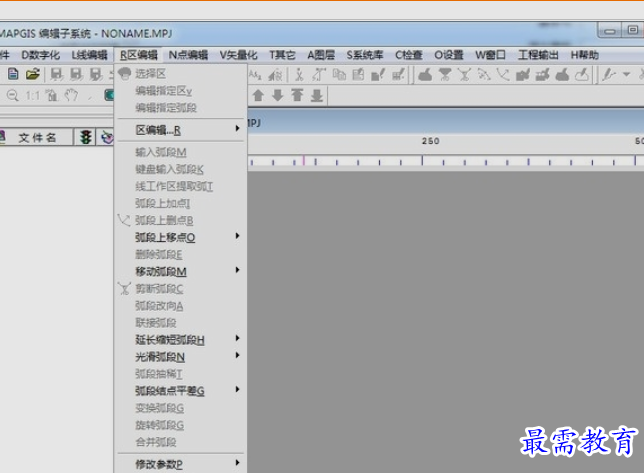Click the input region blob icon

pos(425,75)
